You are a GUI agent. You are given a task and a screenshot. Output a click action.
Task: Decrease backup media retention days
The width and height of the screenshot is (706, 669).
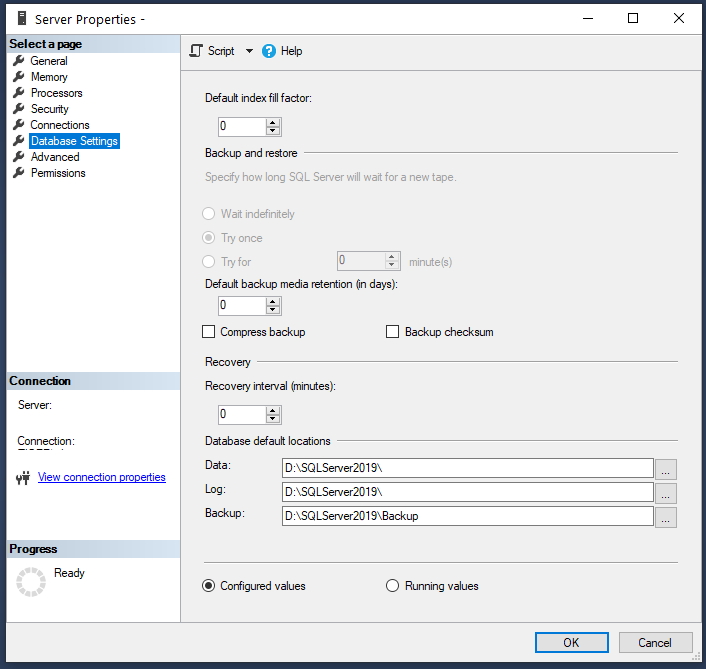coord(273,310)
